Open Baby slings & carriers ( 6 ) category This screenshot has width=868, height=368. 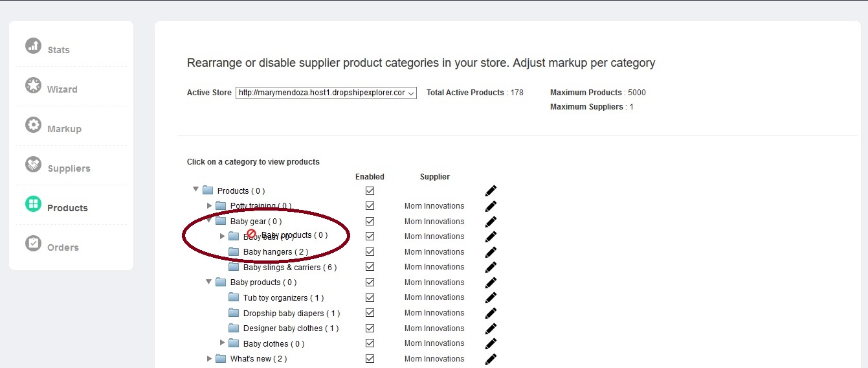click(290, 268)
